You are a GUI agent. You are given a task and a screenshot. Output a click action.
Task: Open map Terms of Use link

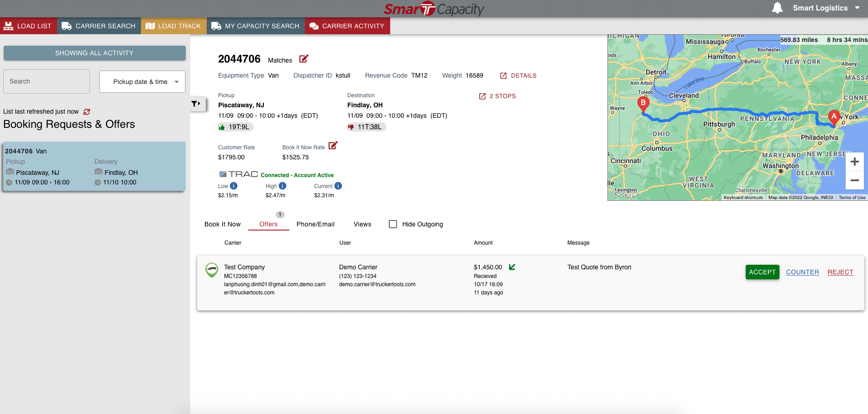[x=852, y=198]
